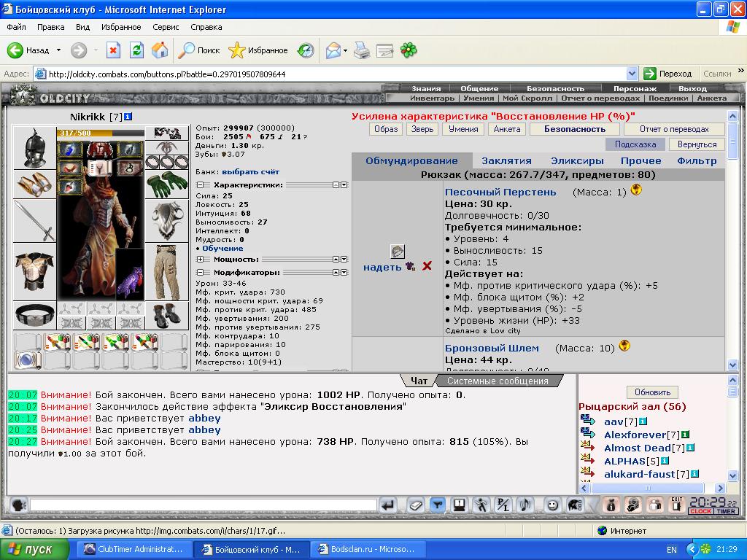This screenshot has width=747, height=560.
Task: Collapse the Модификаторы section
Action: tap(200, 273)
